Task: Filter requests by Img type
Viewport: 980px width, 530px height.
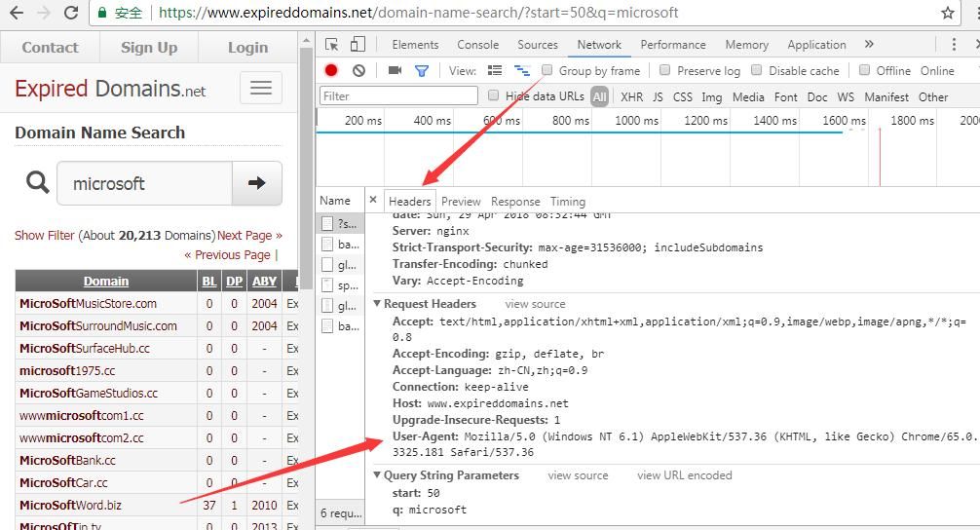Action: coord(712,96)
